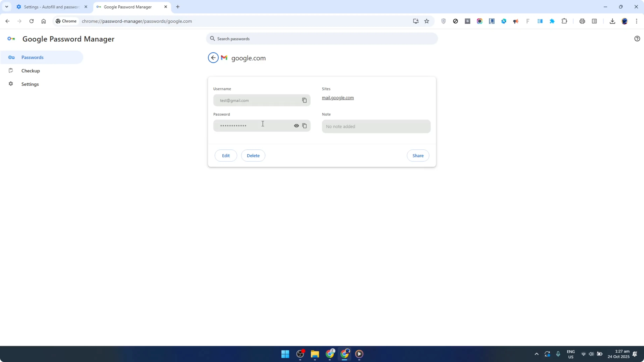Open the clock showing 1:27 am
Viewport: 644px width, 362px height.
point(618,354)
